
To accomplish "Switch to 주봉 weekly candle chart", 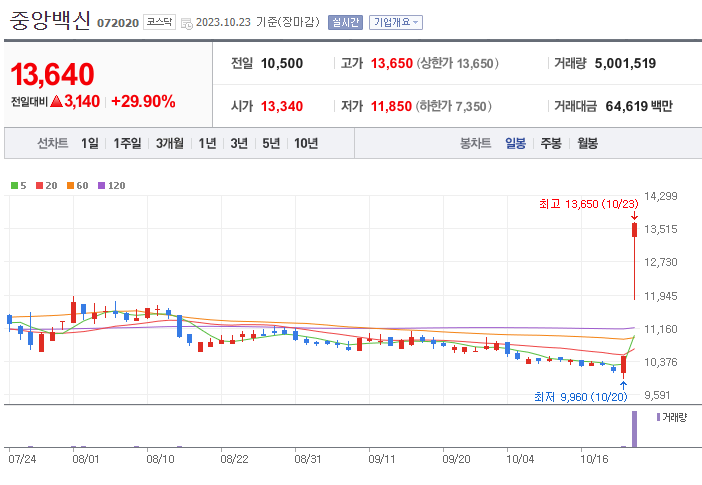I will 551,143.
